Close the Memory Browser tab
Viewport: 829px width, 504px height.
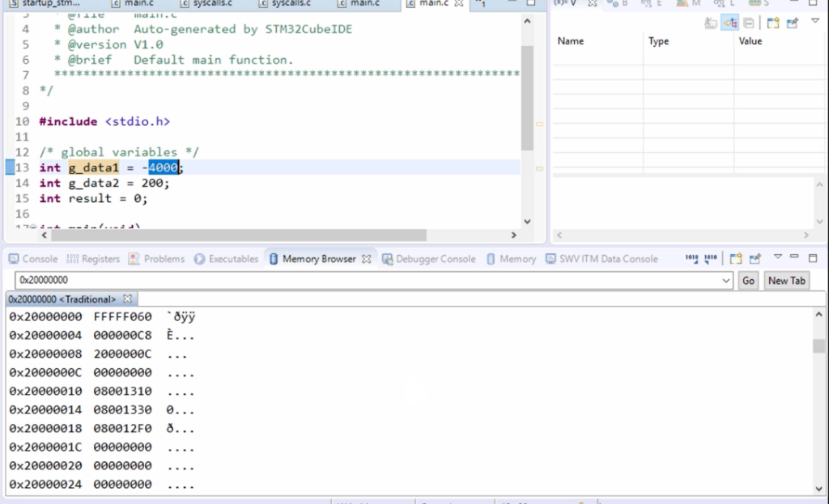click(367, 259)
